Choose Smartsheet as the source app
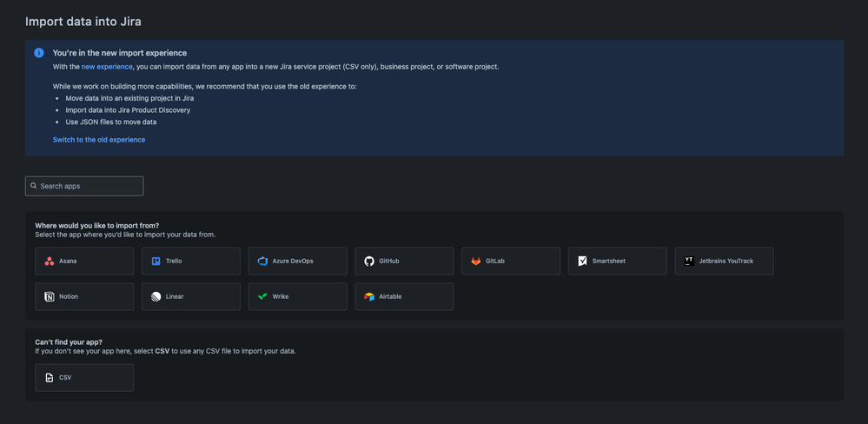868x424 pixels. [618, 262]
